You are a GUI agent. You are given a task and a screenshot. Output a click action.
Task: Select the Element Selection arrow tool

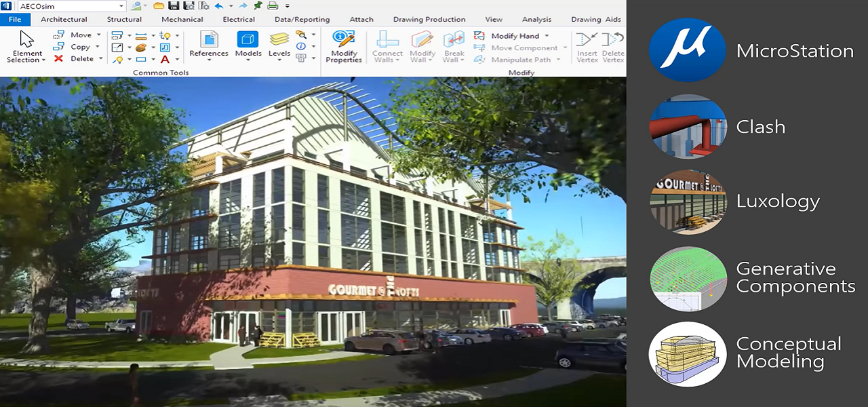[26, 38]
